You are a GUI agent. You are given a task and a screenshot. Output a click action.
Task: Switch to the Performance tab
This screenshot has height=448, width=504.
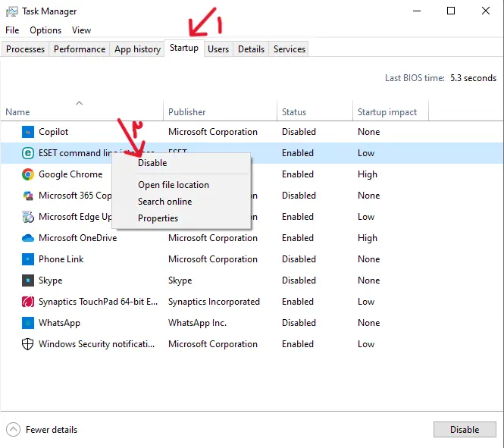click(80, 49)
